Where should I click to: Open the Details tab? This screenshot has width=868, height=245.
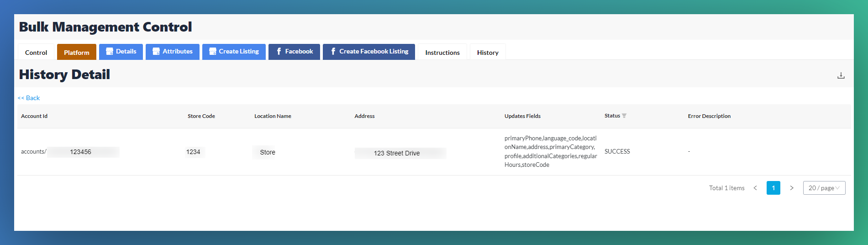pyautogui.click(x=121, y=52)
